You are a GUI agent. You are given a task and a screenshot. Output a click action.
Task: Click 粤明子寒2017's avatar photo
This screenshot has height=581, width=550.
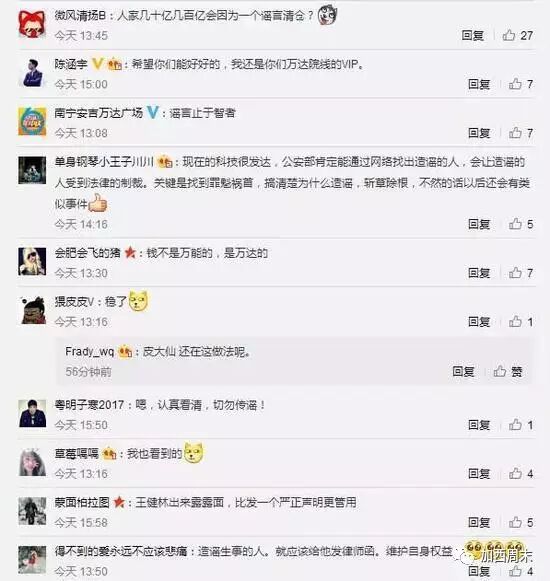point(32,414)
